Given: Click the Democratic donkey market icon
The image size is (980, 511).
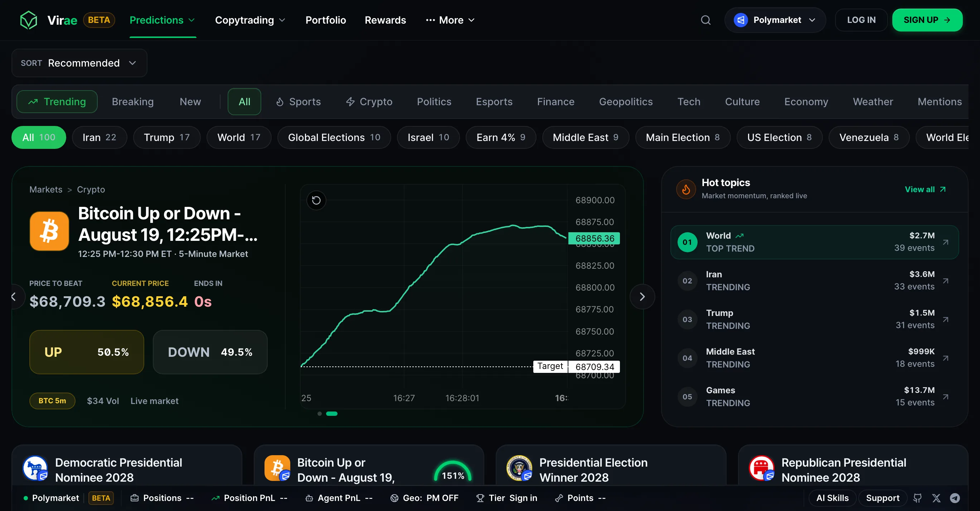Looking at the screenshot, I should 35,468.
